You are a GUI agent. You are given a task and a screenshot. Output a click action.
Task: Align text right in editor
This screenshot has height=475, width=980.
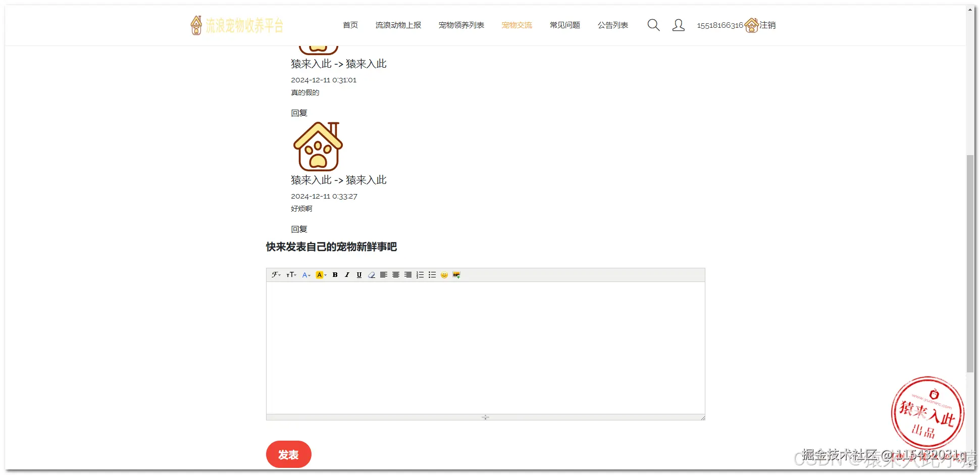click(x=408, y=275)
